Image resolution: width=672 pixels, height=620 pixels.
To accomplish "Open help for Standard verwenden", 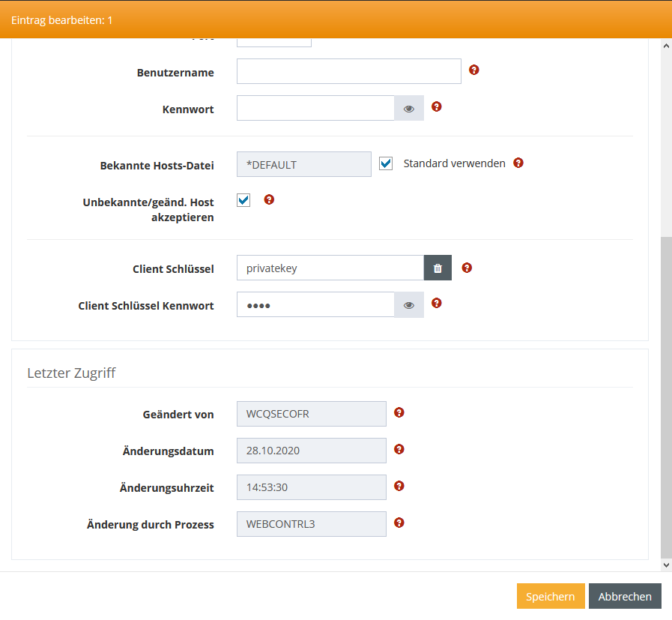I will (x=518, y=163).
